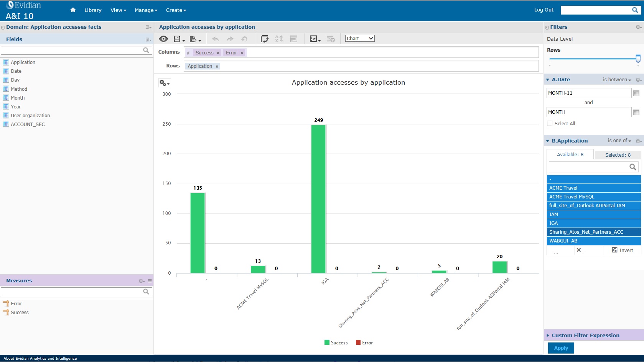644x362 pixels.
Task: Click the Rows data level slider handle
Action: [x=638, y=59]
